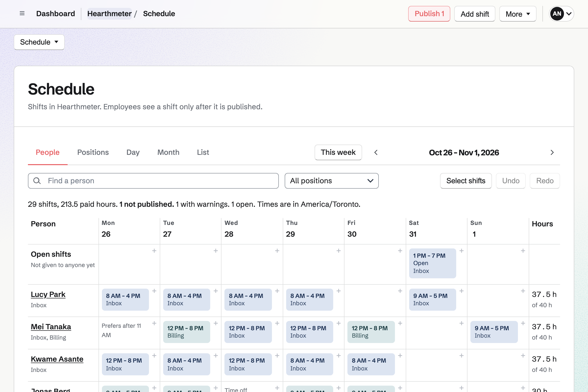The height and width of the screenshot is (392, 588).
Task: Add shift for Jonas Berg on Wednesday
Action: [277, 388]
